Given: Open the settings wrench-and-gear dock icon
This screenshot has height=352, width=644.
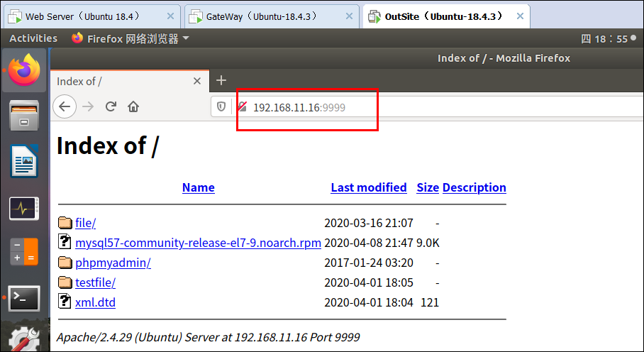Looking at the screenshot, I should (24, 339).
